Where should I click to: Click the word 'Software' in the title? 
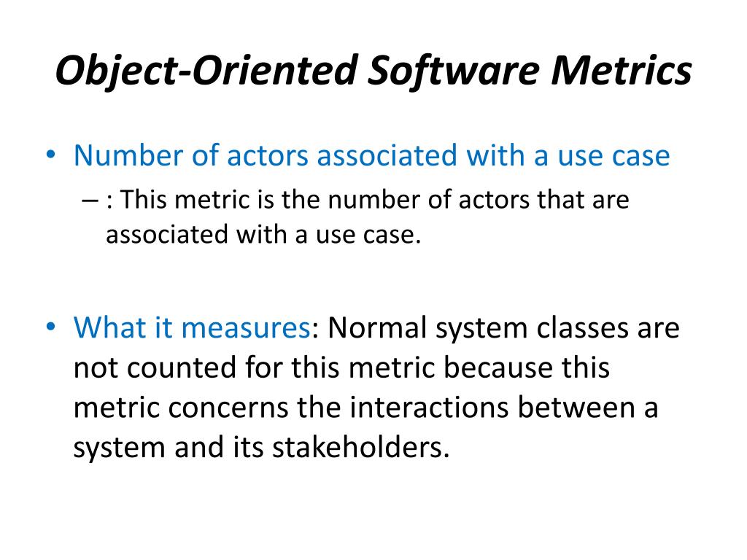(x=454, y=71)
